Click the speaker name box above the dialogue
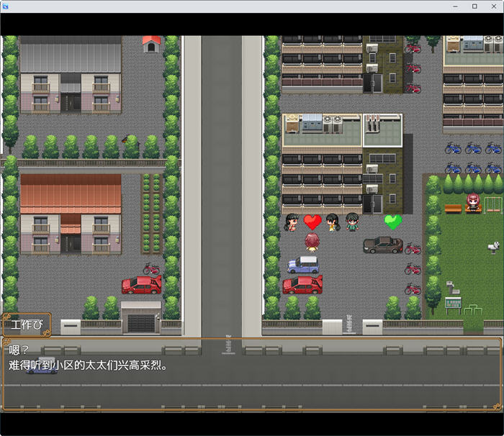The width and height of the screenshot is (504, 436). [26, 324]
